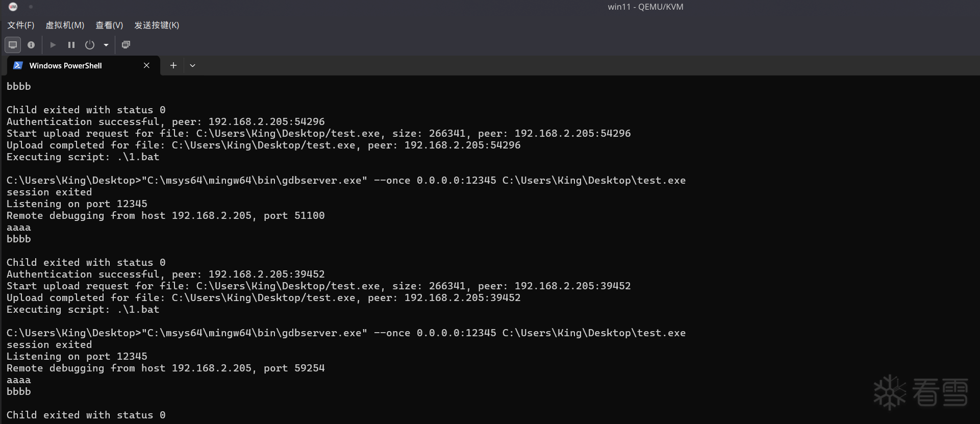Open the 文件(F) menu

[21, 25]
